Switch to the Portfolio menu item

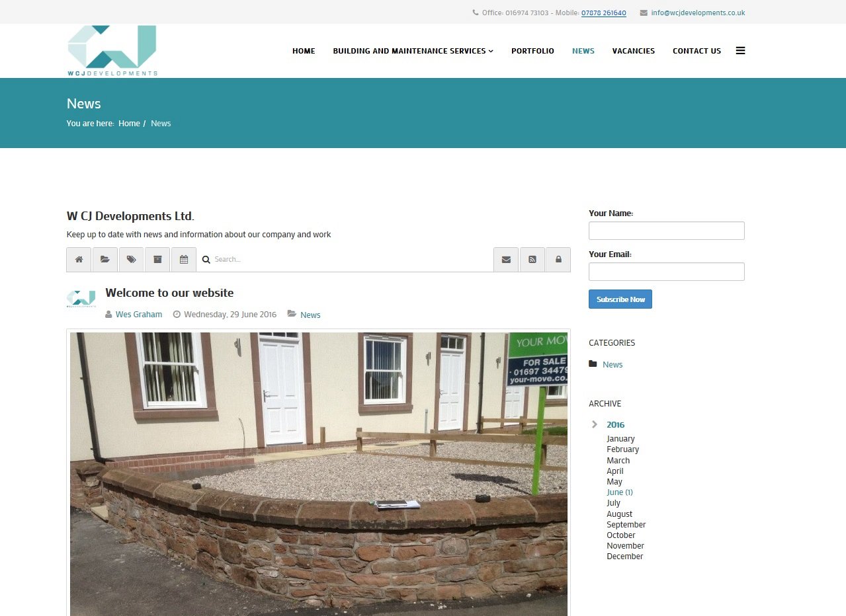tap(532, 50)
